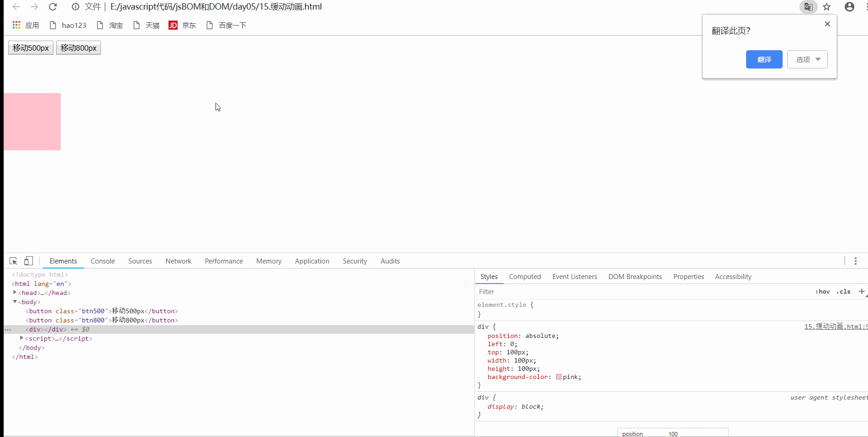The height and width of the screenshot is (437, 868).
Task: Open the 淘宝 bookmark
Action: (x=110, y=25)
